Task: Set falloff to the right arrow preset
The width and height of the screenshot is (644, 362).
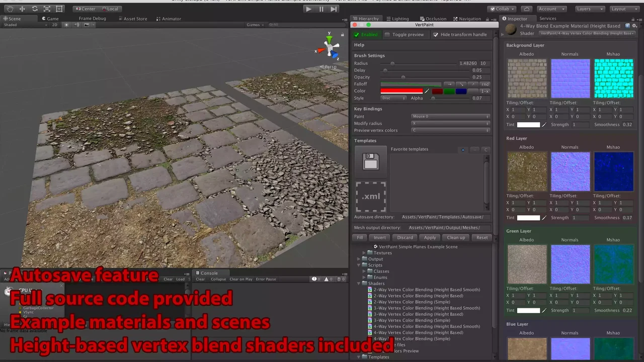Action: pyautogui.click(x=449, y=84)
